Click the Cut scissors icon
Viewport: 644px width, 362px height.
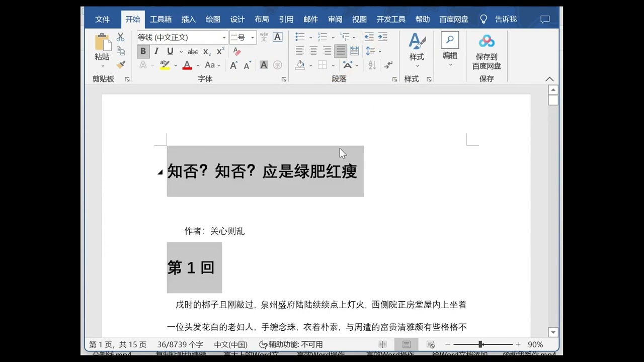coord(121,37)
